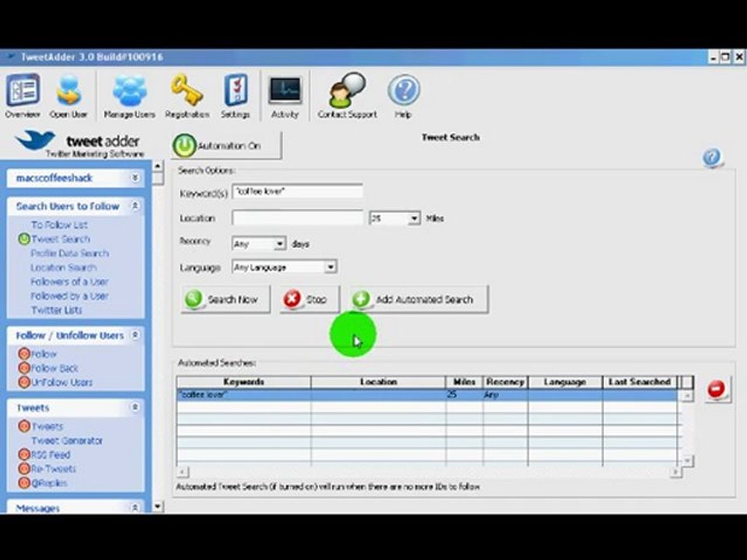Remove automated search with red minus icon
Viewport: 747px width, 560px height.
tap(717, 390)
